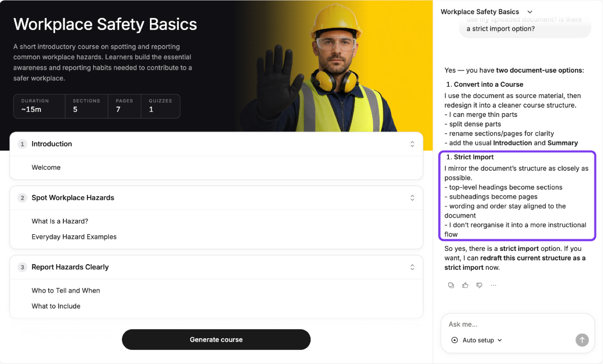Click the Generate course button
603x364 pixels.
(216, 339)
